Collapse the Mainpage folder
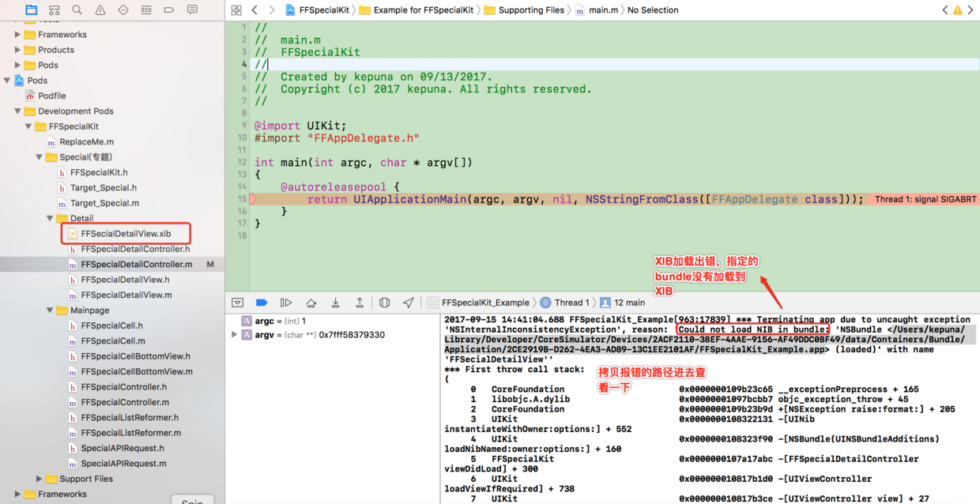This screenshot has width=980, height=504. (50, 310)
